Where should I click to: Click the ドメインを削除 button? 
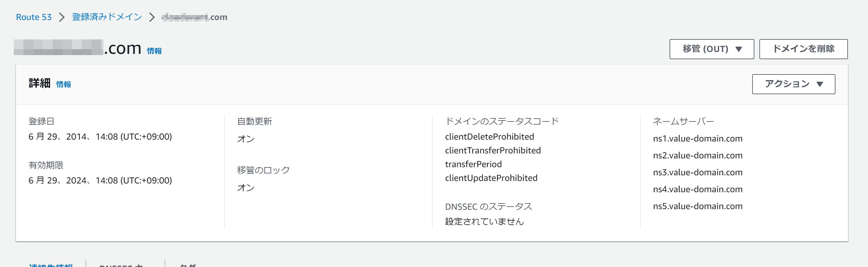pyautogui.click(x=803, y=49)
